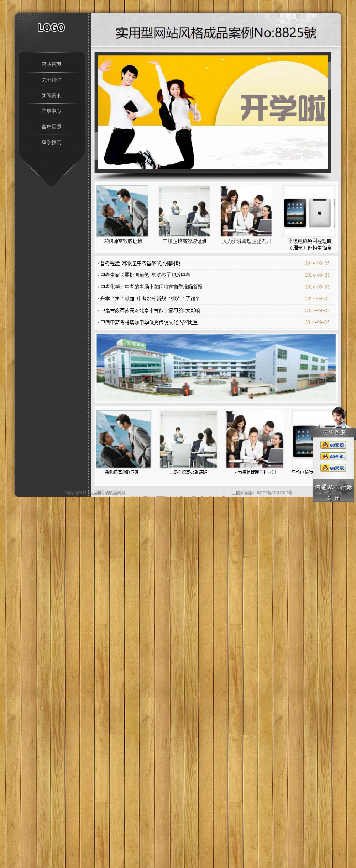Open the lower 人力资源管理企业内训 team thumbnail
Image resolution: width=356 pixels, height=868 pixels.
click(x=255, y=439)
